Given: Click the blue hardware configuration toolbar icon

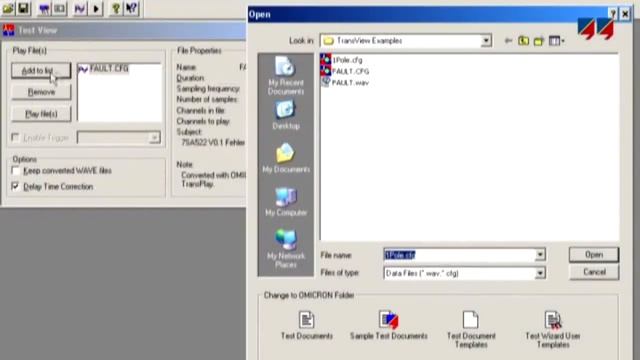Looking at the screenshot, I should (44, 9).
